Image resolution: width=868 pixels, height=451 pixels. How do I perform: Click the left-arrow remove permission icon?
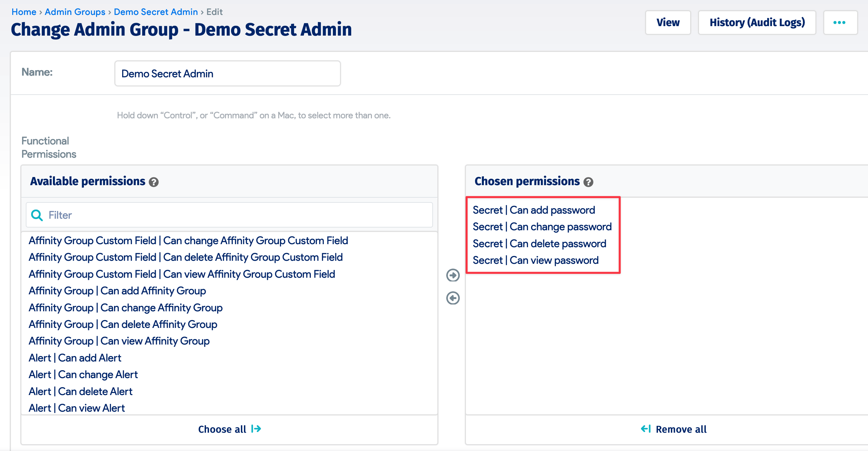453,298
